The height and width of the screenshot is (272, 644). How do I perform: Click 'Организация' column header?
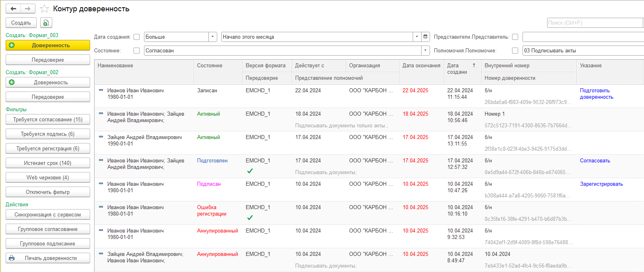pyautogui.click(x=372, y=65)
